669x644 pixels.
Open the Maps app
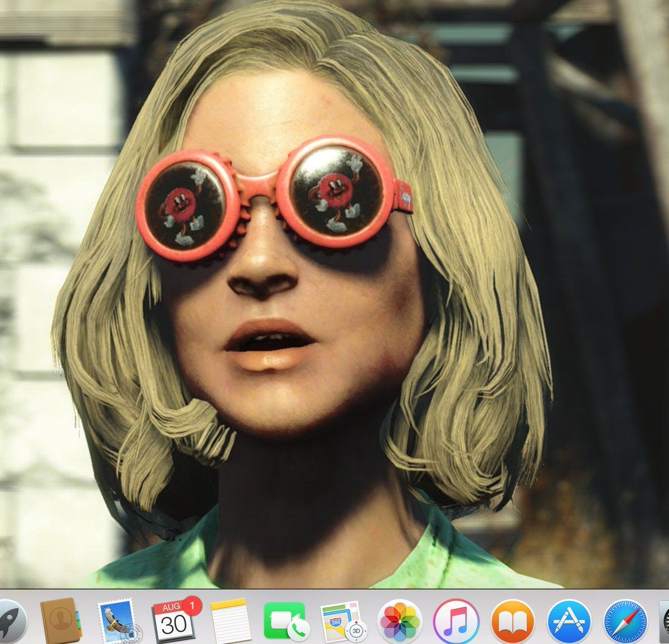[x=343, y=621]
